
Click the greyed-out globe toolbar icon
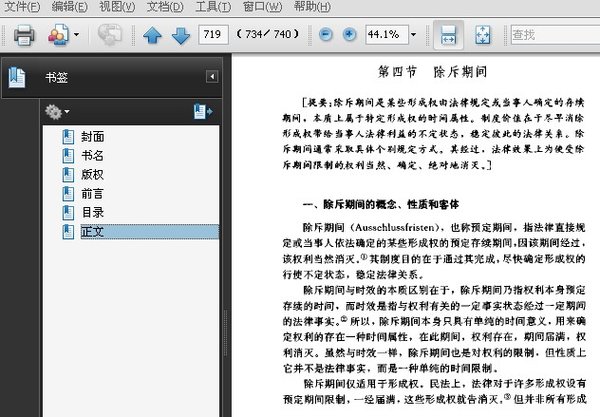[x=109, y=34]
